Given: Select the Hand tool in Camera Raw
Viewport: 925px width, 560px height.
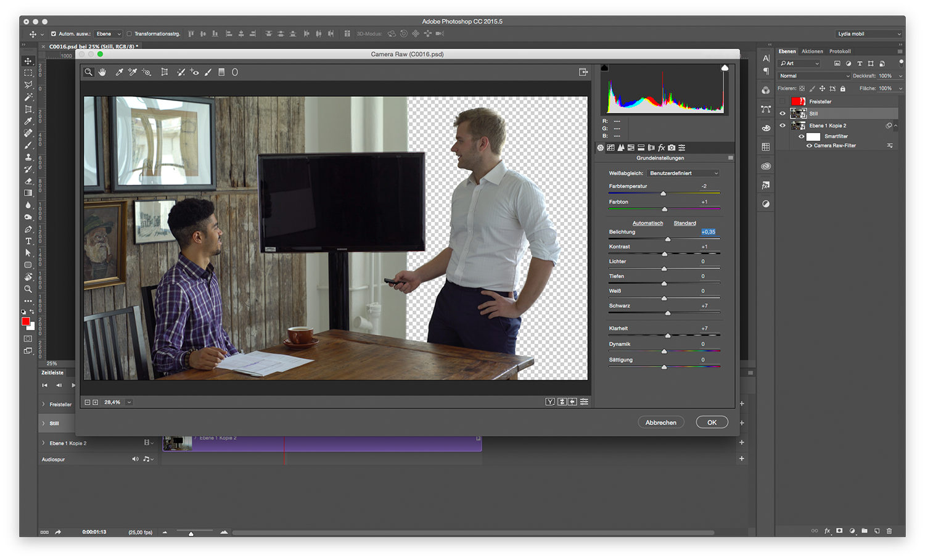Looking at the screenshot, I should (102, 72).
